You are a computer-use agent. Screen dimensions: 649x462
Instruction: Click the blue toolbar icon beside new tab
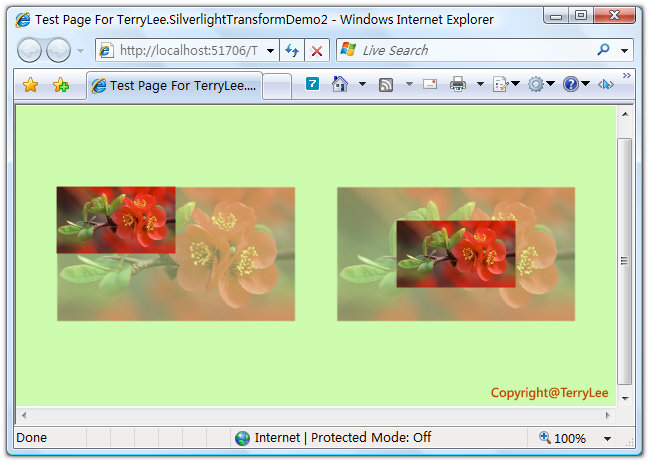(312, 84)
